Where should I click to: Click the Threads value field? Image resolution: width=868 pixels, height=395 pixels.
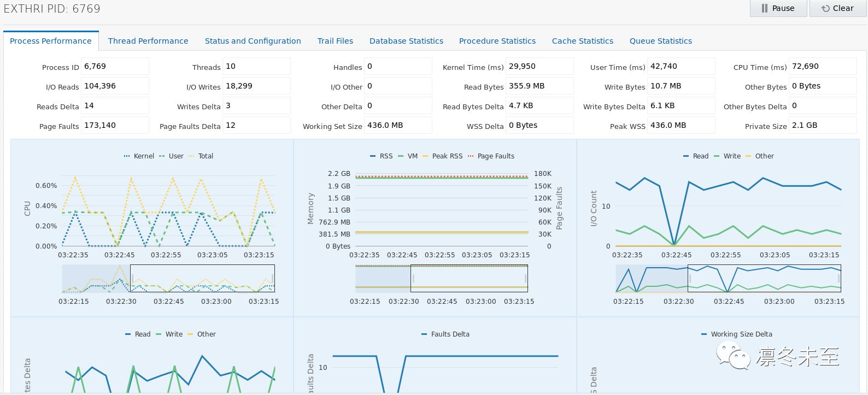pyautogui.click(x=256, y=66)
